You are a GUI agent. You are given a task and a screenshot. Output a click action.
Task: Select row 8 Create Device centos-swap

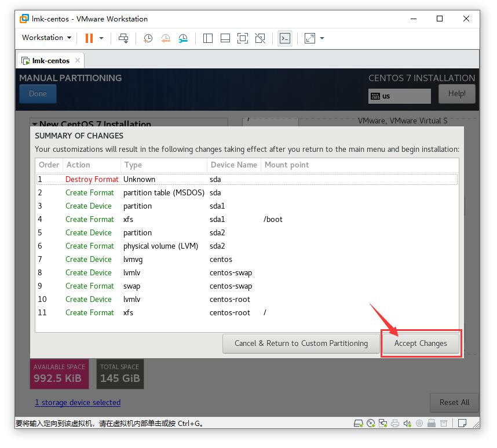coord(247,272)
